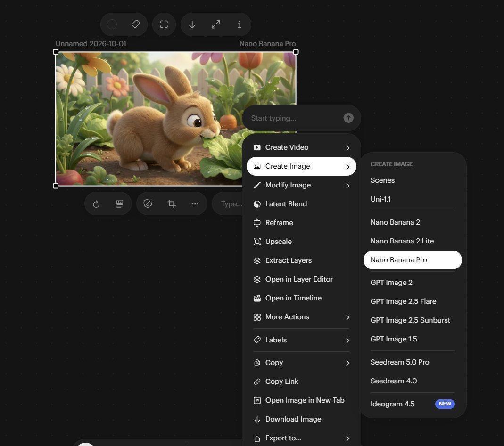504x446 pixels.
Task: Click the Open in Timeline clapperboard icon
Action: [x=257, y=298]
